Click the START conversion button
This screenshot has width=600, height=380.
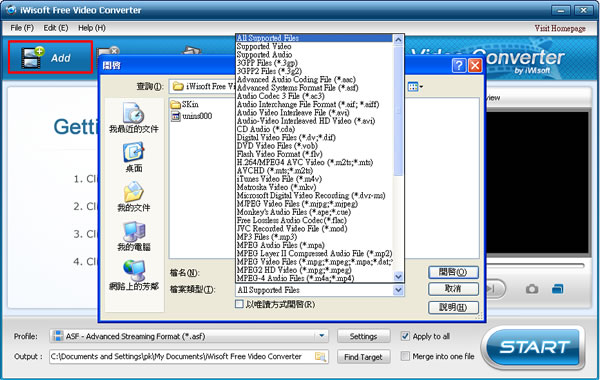[x=534, y=347]
